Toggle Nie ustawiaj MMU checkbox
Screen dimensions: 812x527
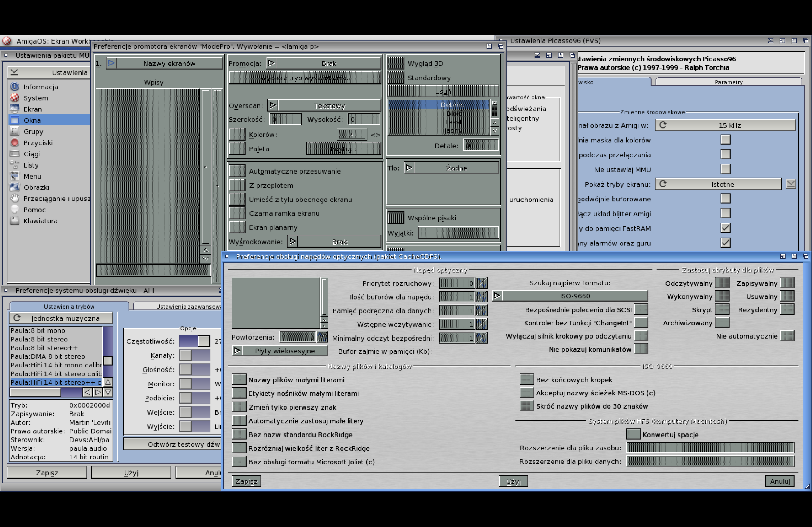point(725,169)
